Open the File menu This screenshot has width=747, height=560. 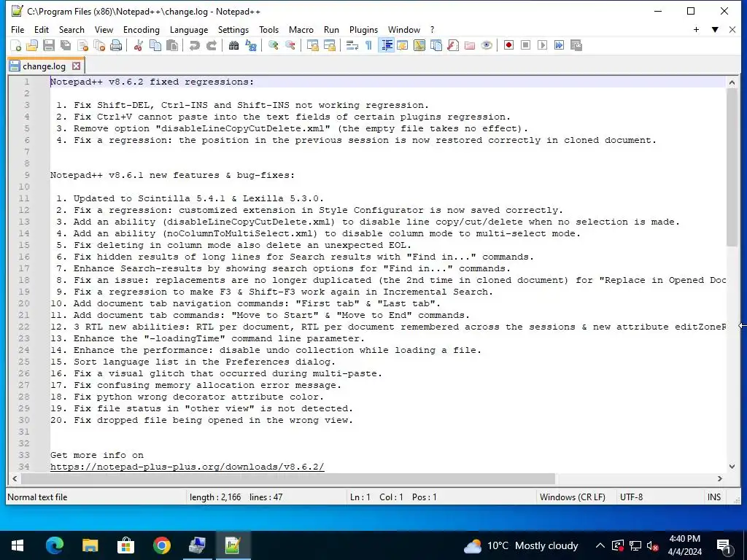pos(18,29)
